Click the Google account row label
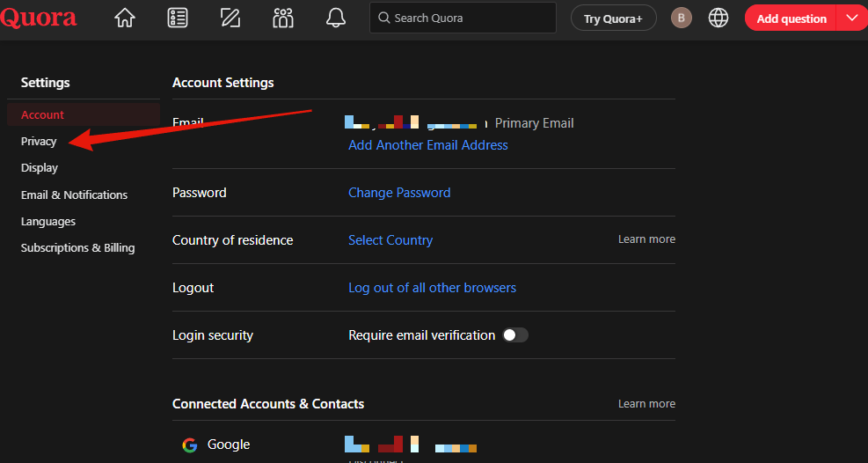Viewport: 868px width, 463px height. (x=229, y=445)
